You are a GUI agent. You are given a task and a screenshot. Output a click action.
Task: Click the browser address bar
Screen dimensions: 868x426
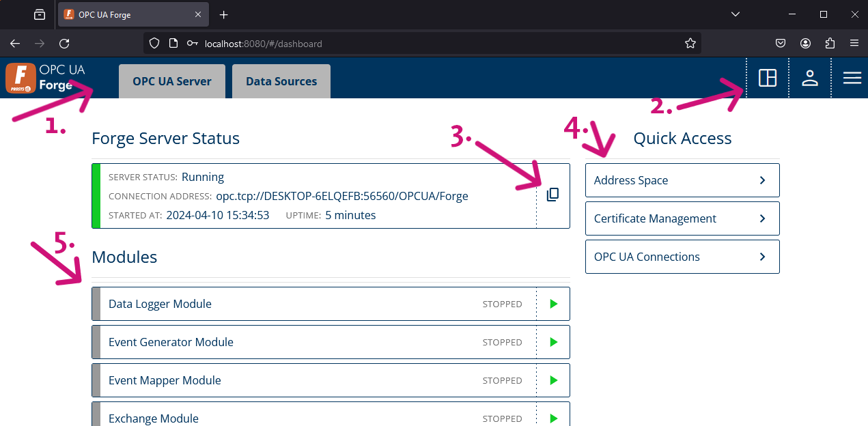(422, 43)
